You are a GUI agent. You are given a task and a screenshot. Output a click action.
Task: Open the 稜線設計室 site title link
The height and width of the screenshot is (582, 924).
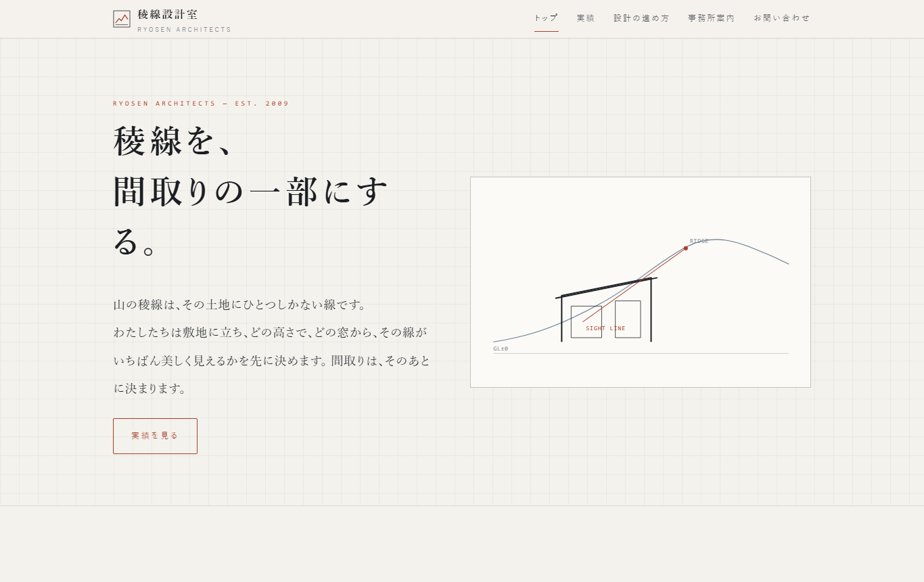168,14
